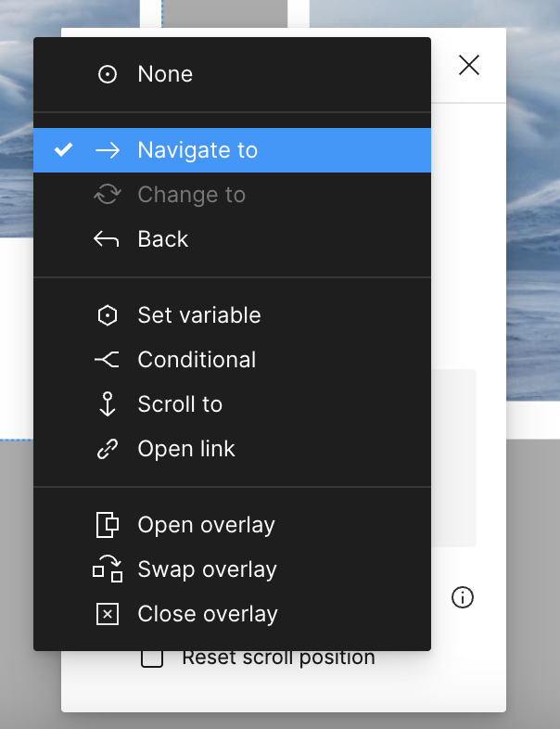Enable the Reset scroll position checkbox
The height and width of the screenshot is (729, 560).
coord(152,659)
